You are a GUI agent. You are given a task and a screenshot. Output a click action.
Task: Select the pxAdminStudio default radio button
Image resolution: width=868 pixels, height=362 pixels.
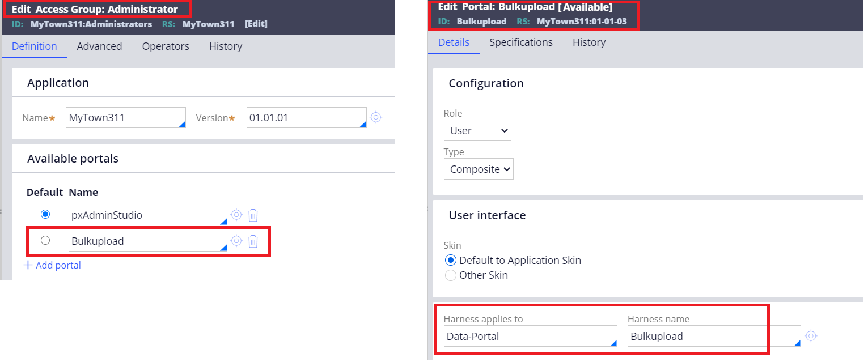pos(45,214)
